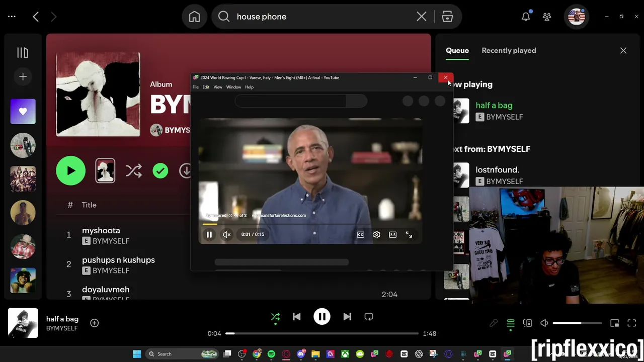Viewport: 644px width, 362px height.
Task: Expand Your Library sidebar icon
Action: [x=23, y=53]
